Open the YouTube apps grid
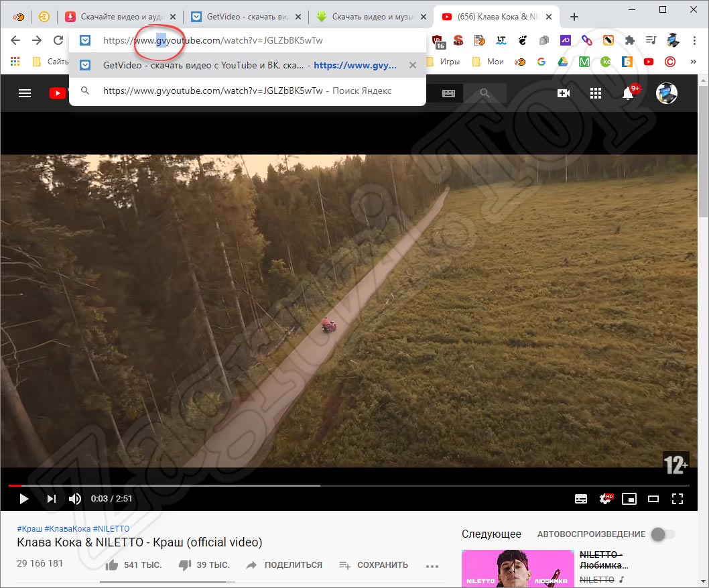 click(x=596, y=93)
